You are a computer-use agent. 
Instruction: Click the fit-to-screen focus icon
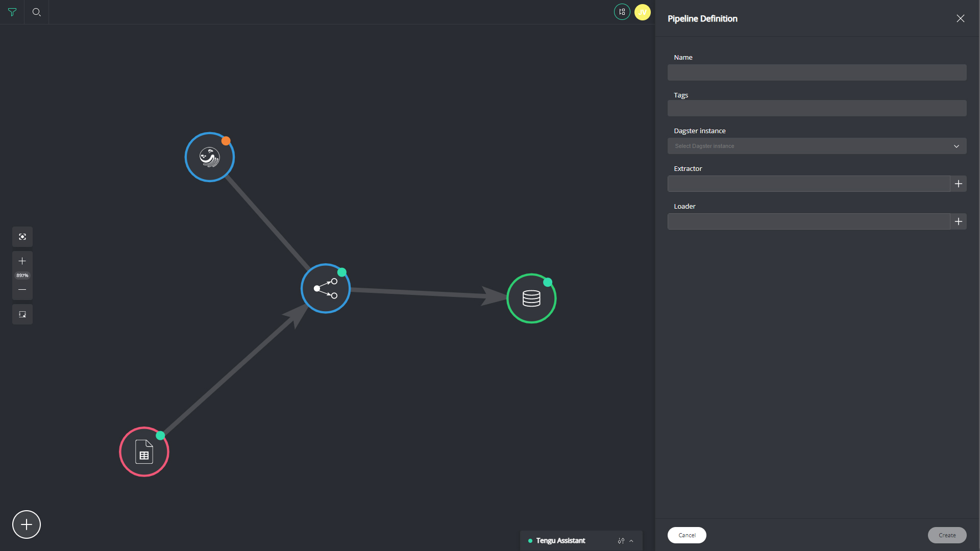(22, 237)
